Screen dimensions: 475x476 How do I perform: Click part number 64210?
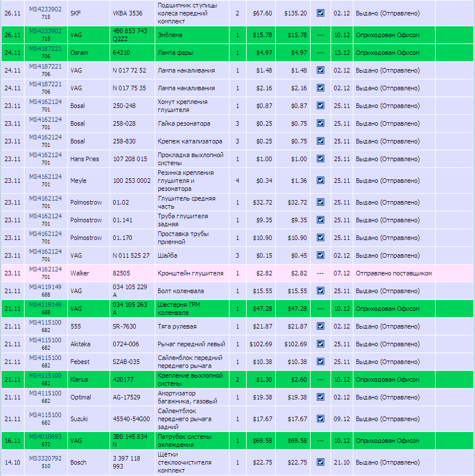[121, 53]
